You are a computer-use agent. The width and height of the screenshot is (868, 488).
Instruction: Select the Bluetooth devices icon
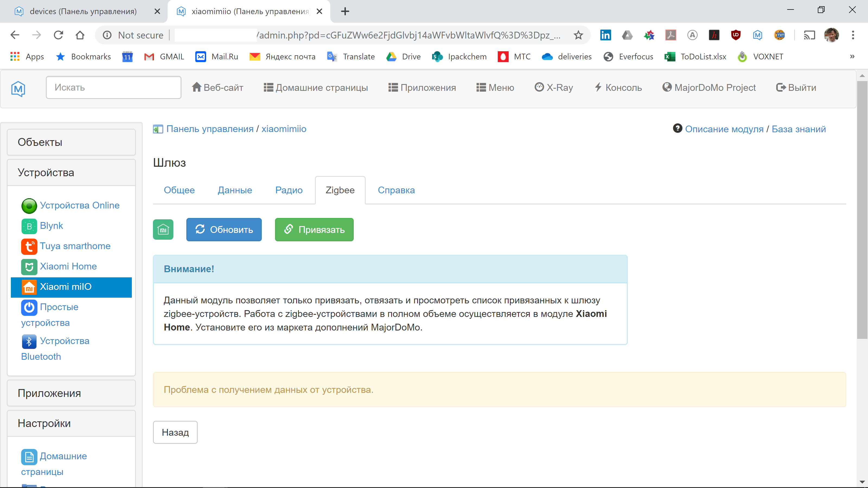[29, 341]
